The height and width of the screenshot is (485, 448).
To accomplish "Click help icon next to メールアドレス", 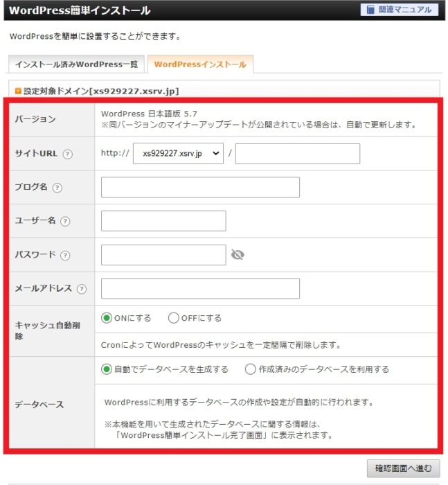I will [82, 289].
